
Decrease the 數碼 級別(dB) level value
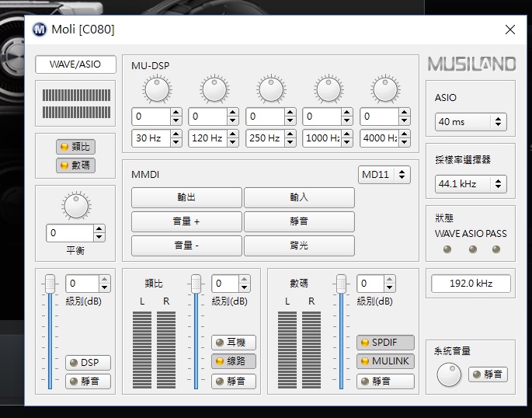pyautogui.click(x=390, y=287)
